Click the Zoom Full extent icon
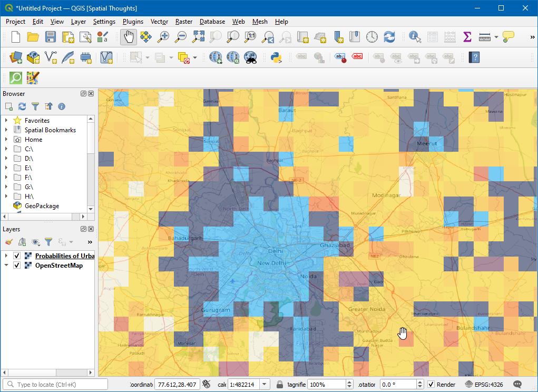 (198, 37)
